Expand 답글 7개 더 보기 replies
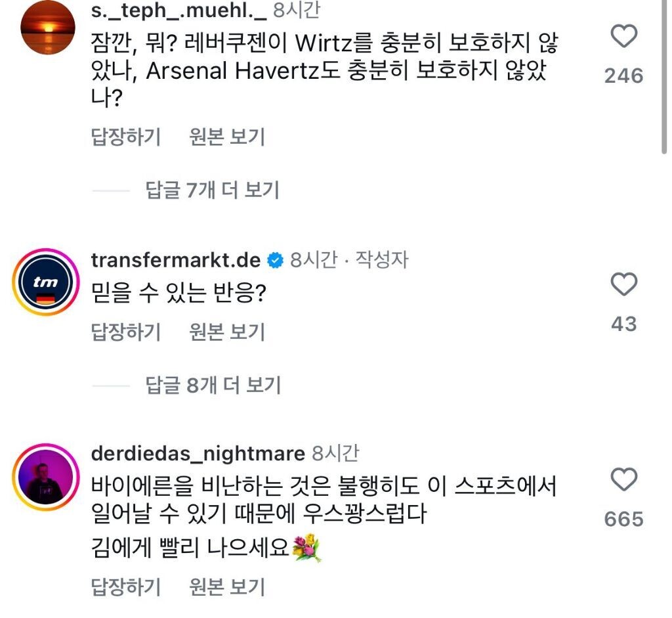 (212, 190)
